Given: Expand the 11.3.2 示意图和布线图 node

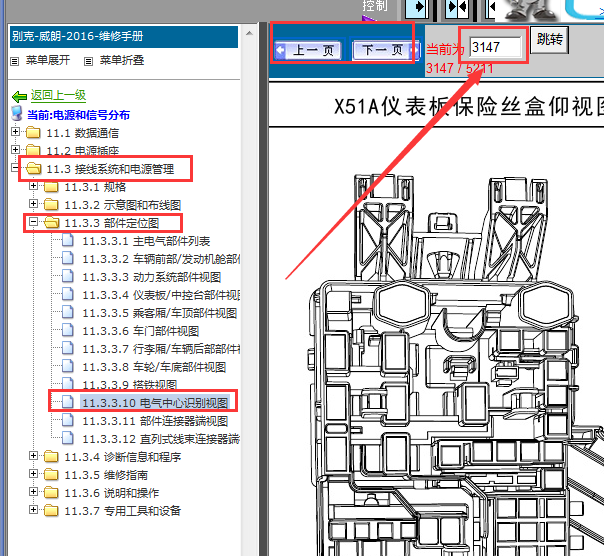Looking at the screenshot, I should [x=34, y=203].
